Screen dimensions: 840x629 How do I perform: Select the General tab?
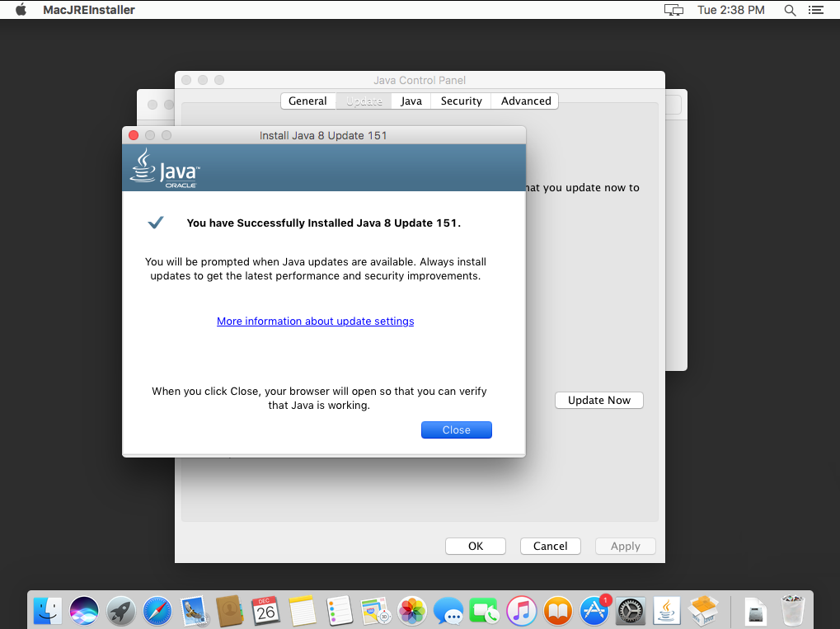click(x=307, y=101)
